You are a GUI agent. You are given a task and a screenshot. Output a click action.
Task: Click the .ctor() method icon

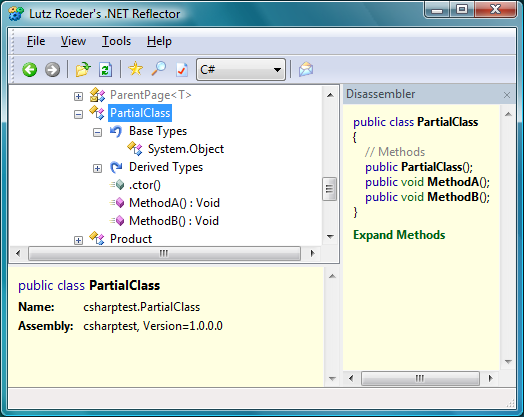[117, 185]
